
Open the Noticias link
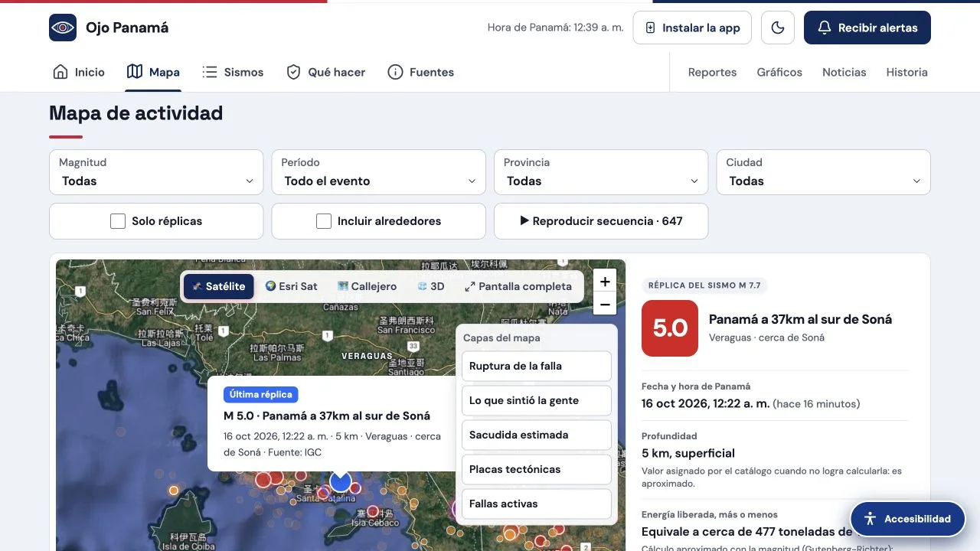pos(844,72)
